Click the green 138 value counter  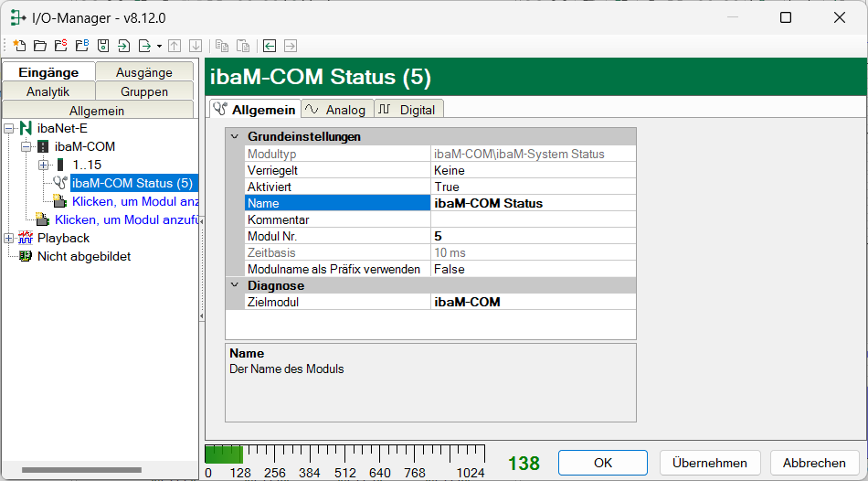pyautogui.click(x=524, y=463)
